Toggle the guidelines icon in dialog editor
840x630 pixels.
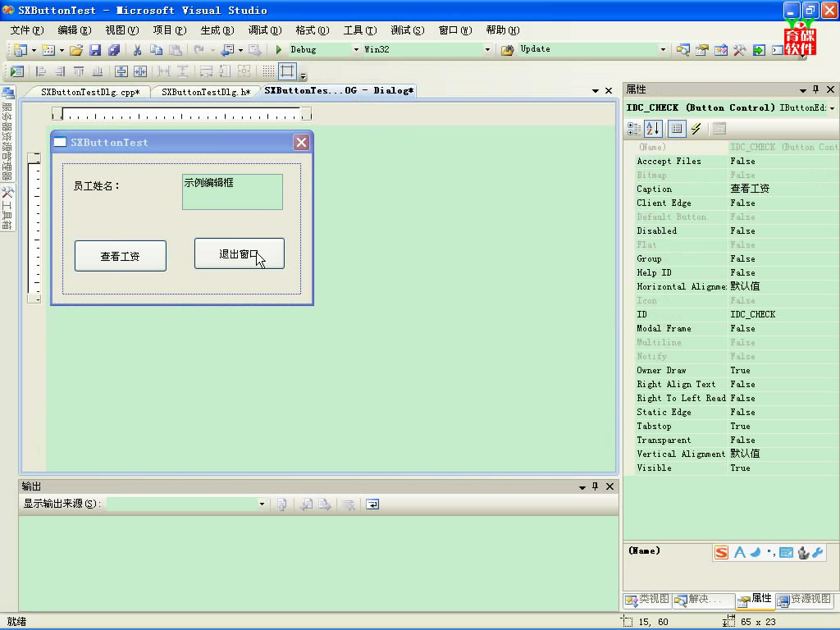click(x=288, y=71)
